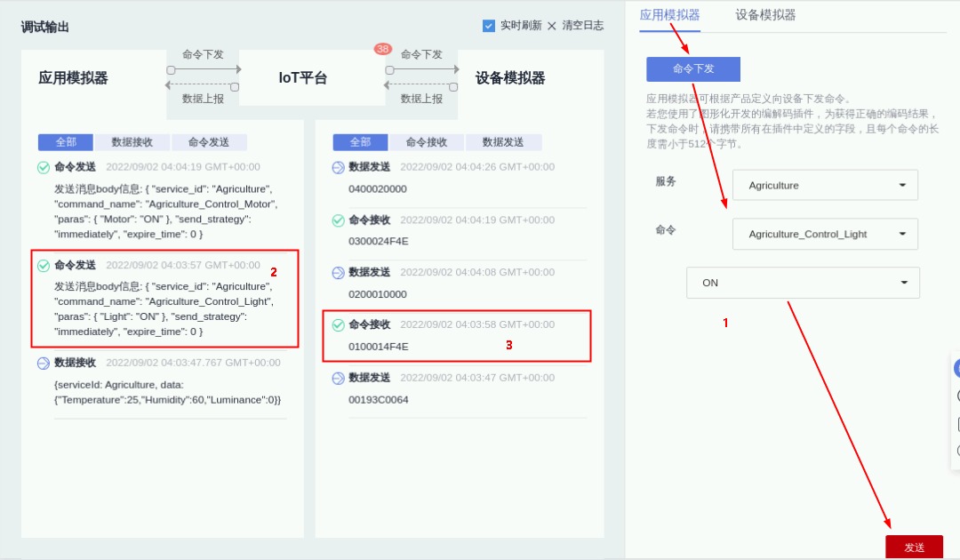
Task: Filter device log by 命令接收 tab
Action: (426, 142)
